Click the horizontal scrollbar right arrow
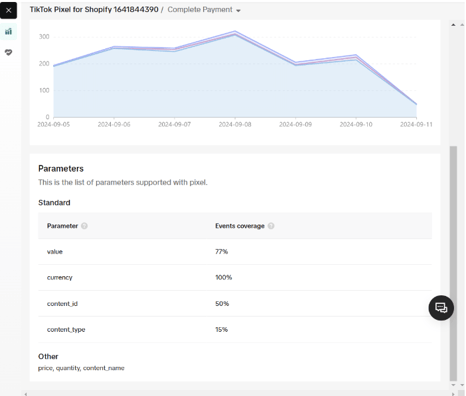Screen dimensions: 466x396 coord(453,394)
